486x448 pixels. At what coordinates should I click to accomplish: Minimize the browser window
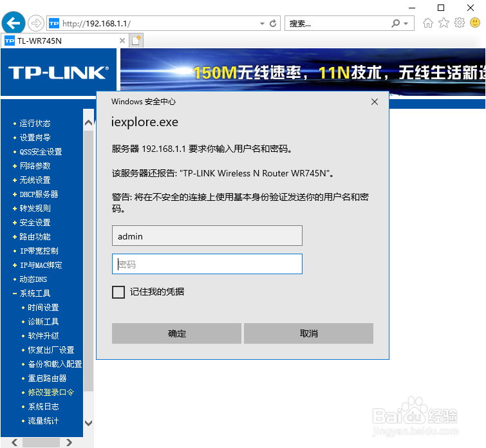coord(412,8)
